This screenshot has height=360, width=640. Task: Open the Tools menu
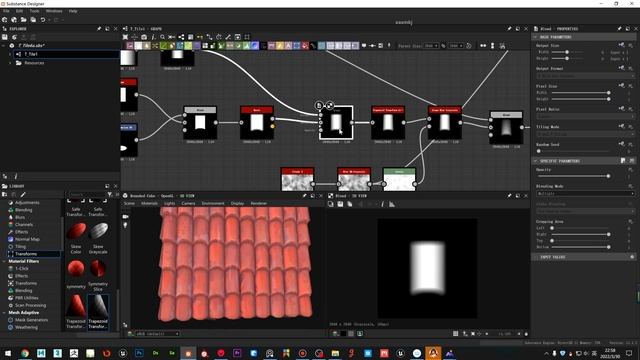34,11
